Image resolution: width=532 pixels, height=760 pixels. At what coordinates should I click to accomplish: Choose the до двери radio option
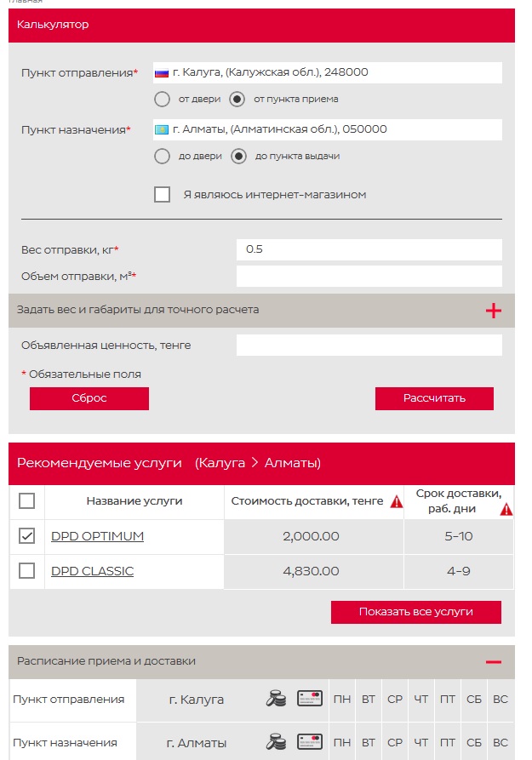pyautogui.click(x=162, y=157)
